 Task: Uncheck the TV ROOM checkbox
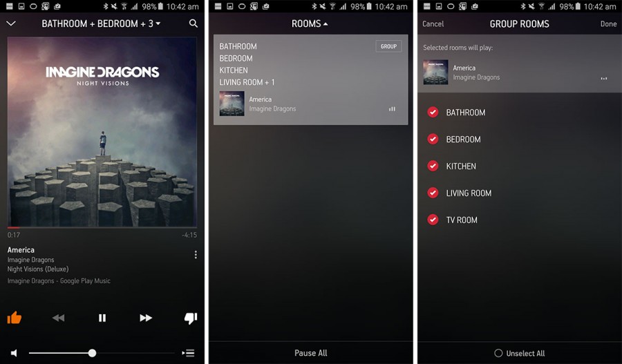click(433, 220)
